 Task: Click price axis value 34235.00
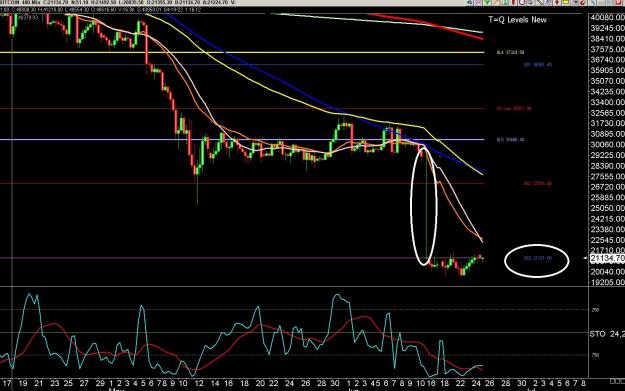607,92
